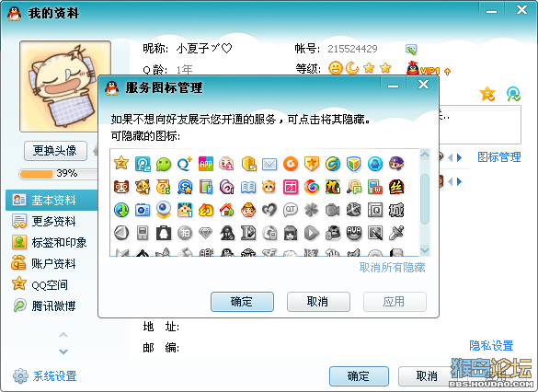Click the yellow QQ Zone star service icon in grid
538x392 pixels.
point(121,164)
